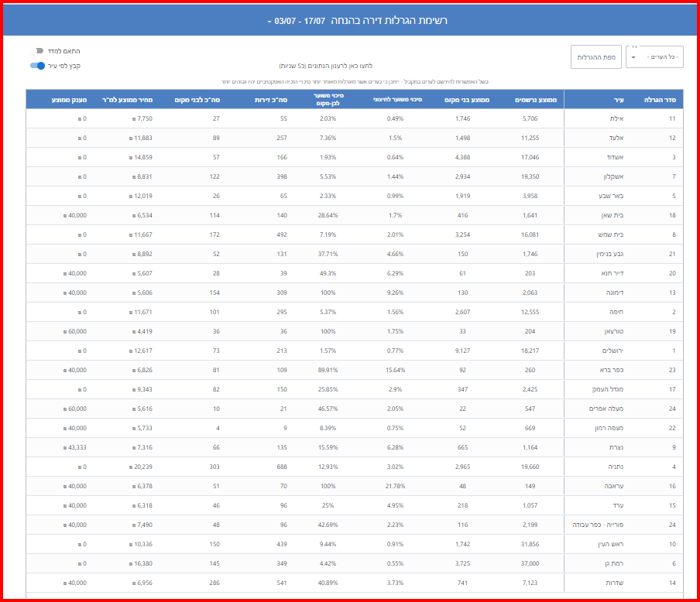Sort by the ממוצע נרשמים column header
This screenshot has height=602, width=700.
click(536, 100)
